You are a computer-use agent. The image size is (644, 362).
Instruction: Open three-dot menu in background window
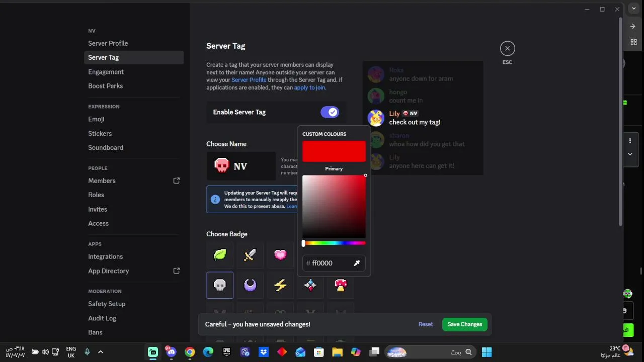pyautogui.click(x=630, y=141)
